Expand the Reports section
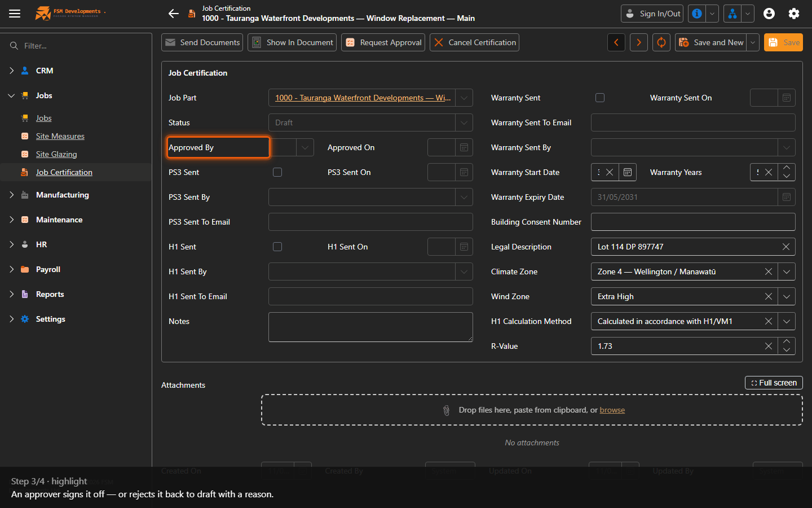 pos(11,294)
